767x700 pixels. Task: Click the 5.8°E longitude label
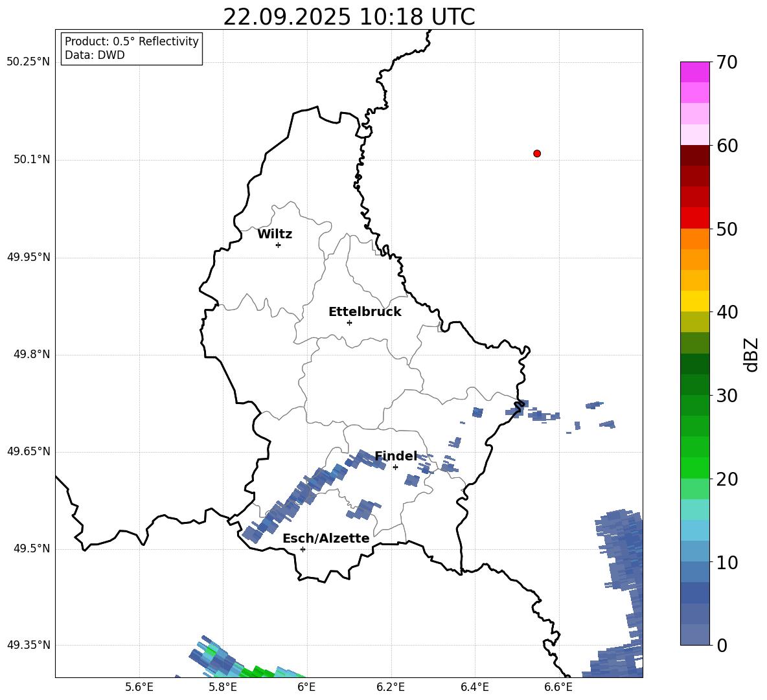[223, 687]
